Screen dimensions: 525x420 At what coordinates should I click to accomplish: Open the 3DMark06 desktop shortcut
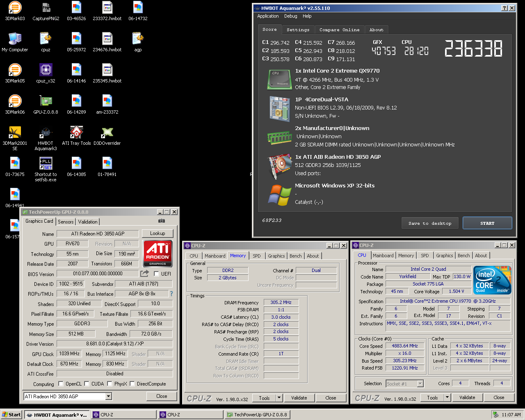click(x=15, y=104)
